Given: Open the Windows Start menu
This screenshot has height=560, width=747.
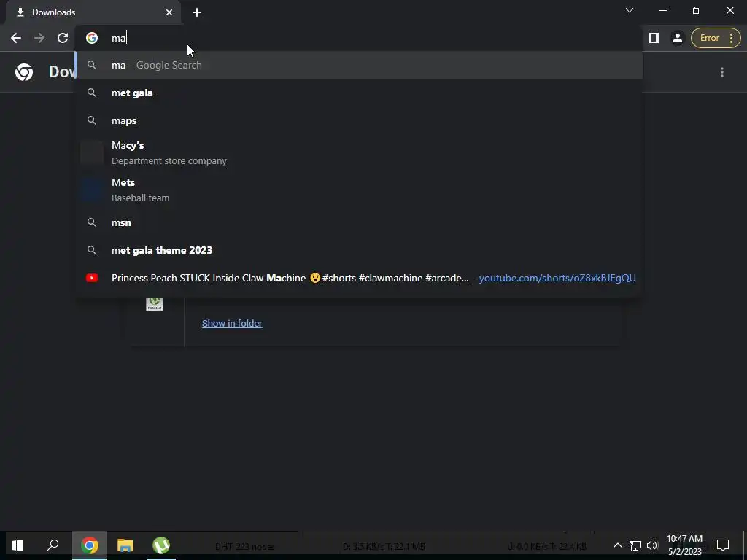Looking at the screenshot, I should [x=18, y=545].
